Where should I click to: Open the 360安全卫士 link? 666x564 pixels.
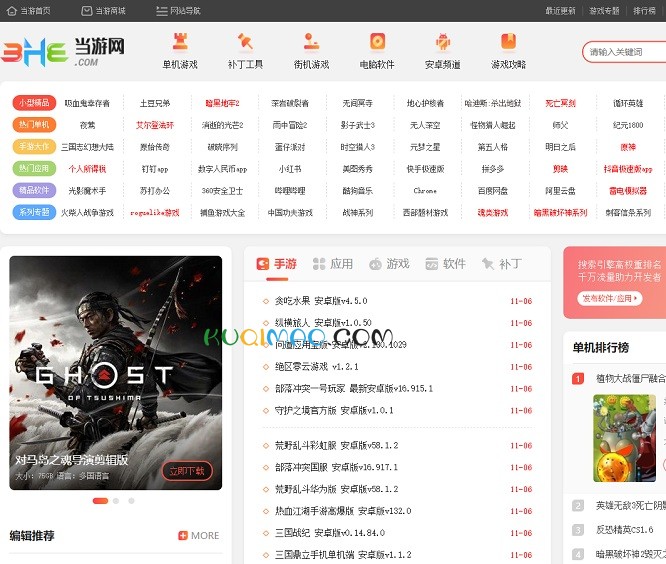click(222, 191)
